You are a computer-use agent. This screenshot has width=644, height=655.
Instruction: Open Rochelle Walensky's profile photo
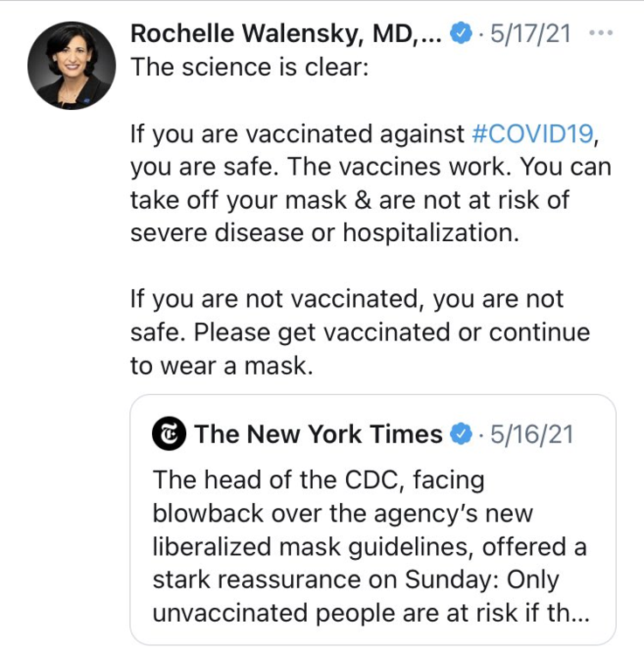click(72, 65)
